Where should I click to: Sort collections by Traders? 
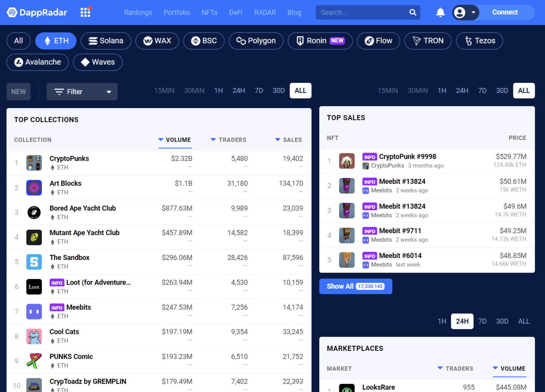click(228, 140)
